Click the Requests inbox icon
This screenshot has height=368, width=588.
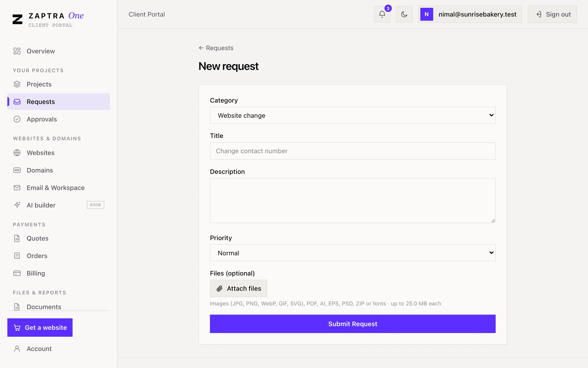(x=17, y=102)
